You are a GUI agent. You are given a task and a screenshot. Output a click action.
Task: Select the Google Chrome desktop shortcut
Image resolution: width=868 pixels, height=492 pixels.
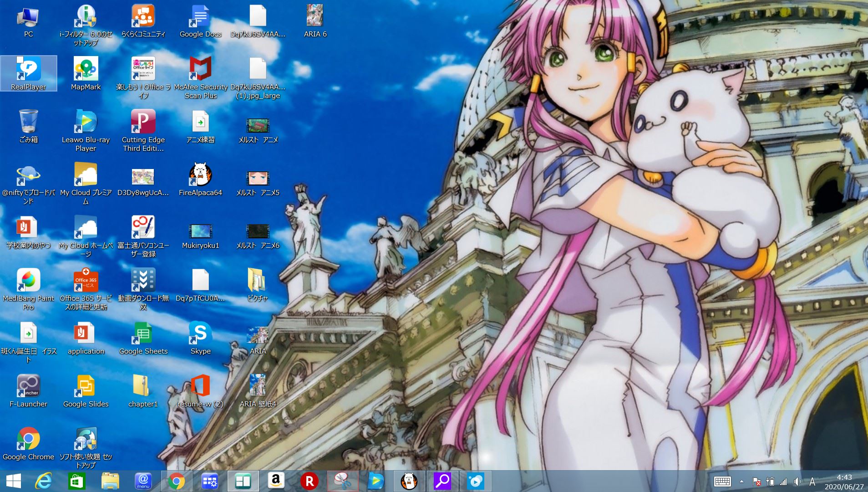[28, 443]
